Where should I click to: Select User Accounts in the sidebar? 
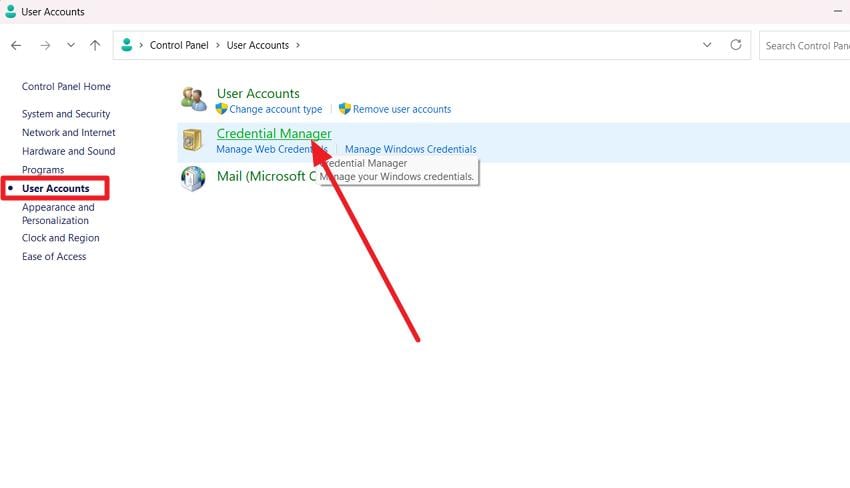(55, 188)
